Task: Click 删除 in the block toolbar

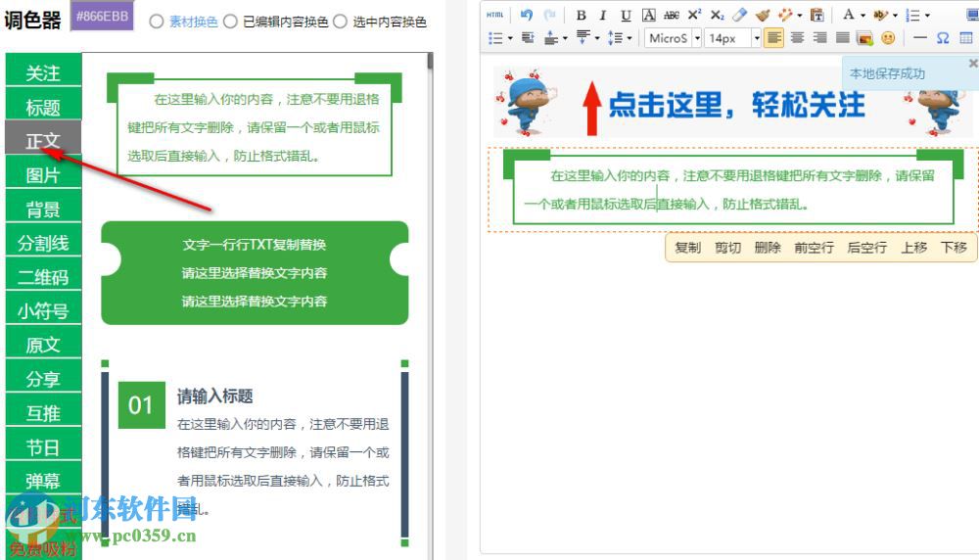Action: (x=768, y=248)
